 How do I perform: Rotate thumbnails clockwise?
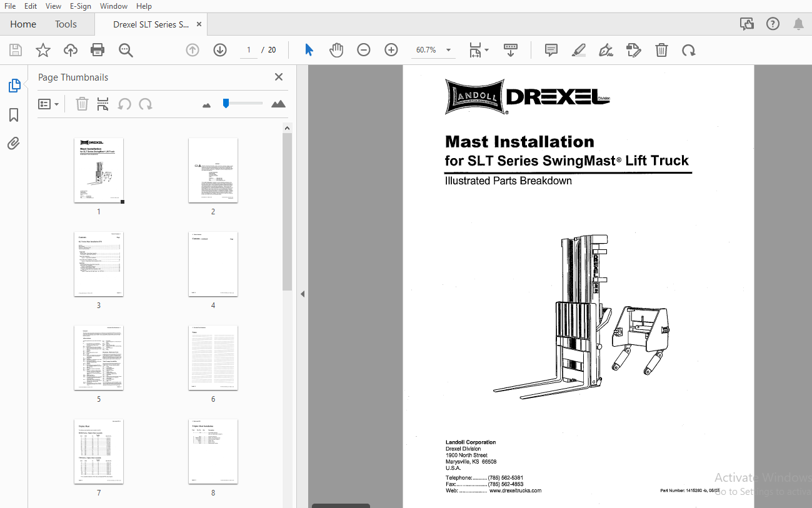point(146,104)
